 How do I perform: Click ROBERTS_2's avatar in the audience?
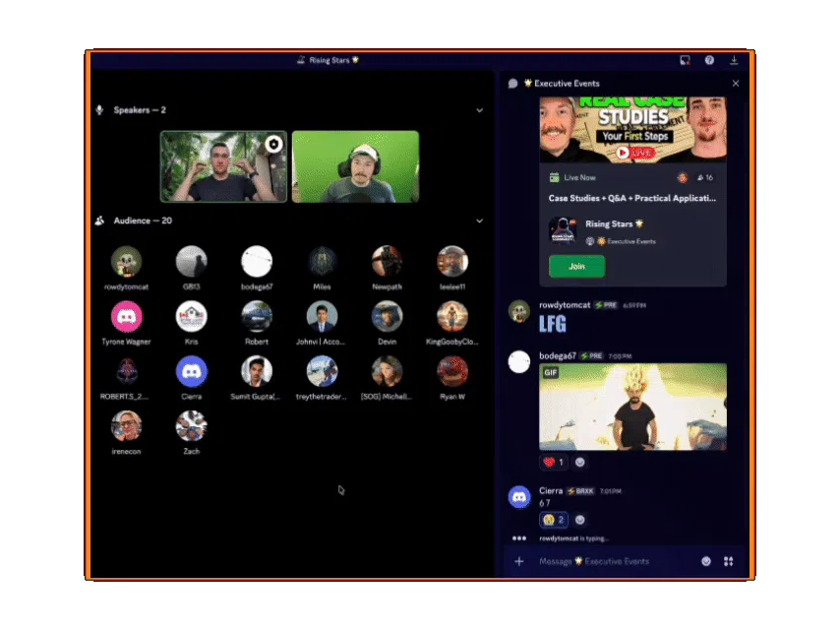pyautogui.click(x=127, y=371)
